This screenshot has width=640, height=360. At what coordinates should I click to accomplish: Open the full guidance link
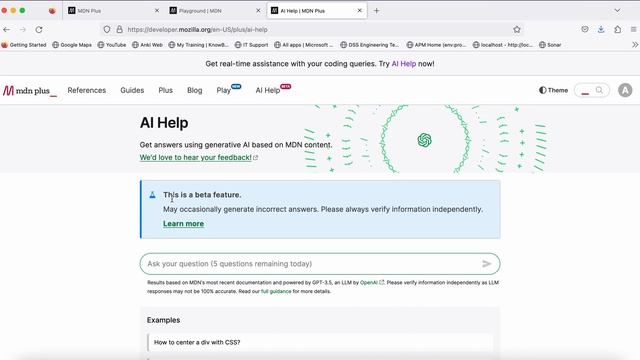(x=276, y=291)
